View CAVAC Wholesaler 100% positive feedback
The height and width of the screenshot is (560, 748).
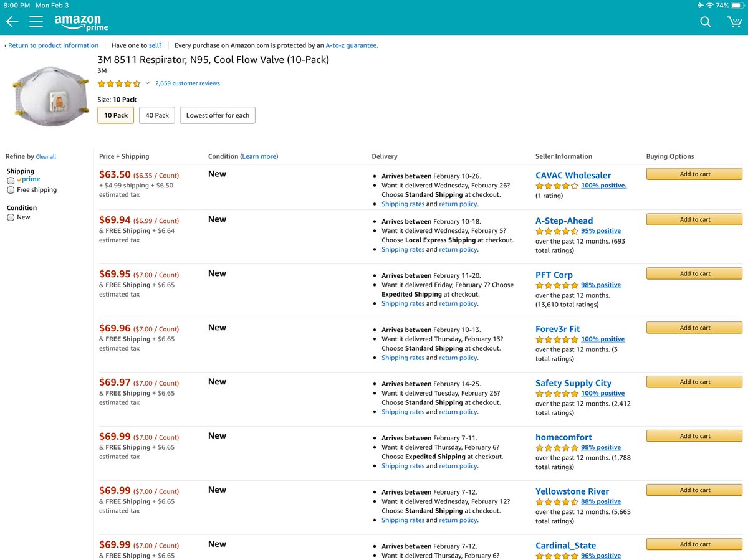603,186
